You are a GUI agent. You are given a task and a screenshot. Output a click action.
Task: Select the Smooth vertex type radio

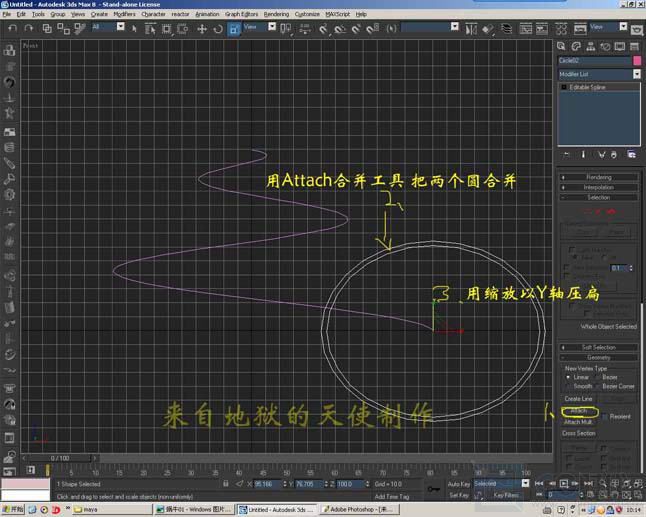click(x=568, y=386)
